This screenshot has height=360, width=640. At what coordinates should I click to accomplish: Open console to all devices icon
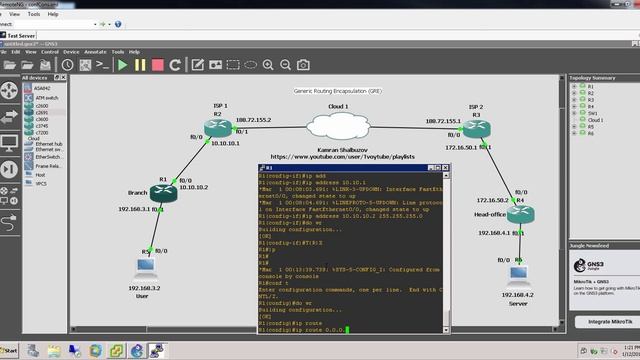coord(102,64)
